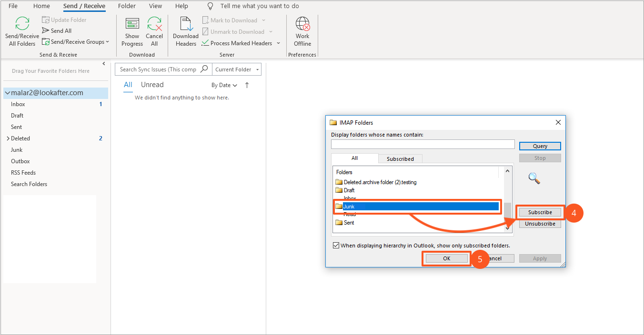Screen dimensions: 644x335
Task: Open the File menu
Action: (x=13, y=6)
